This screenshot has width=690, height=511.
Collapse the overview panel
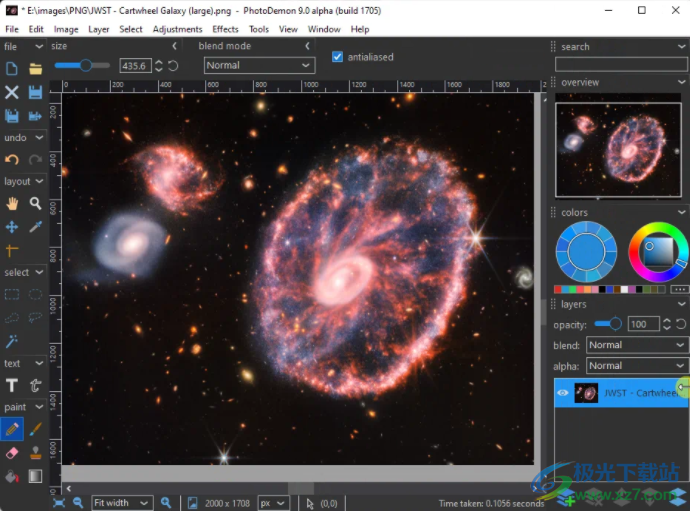(x=682, y=82)
